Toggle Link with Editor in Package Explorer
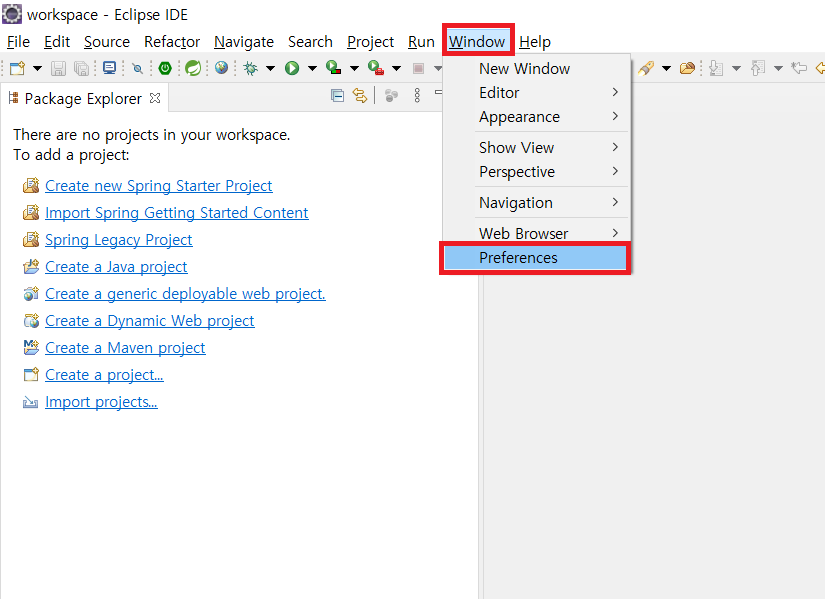The height and width of the screenshot is (599, 825). [x=360, y=95]
